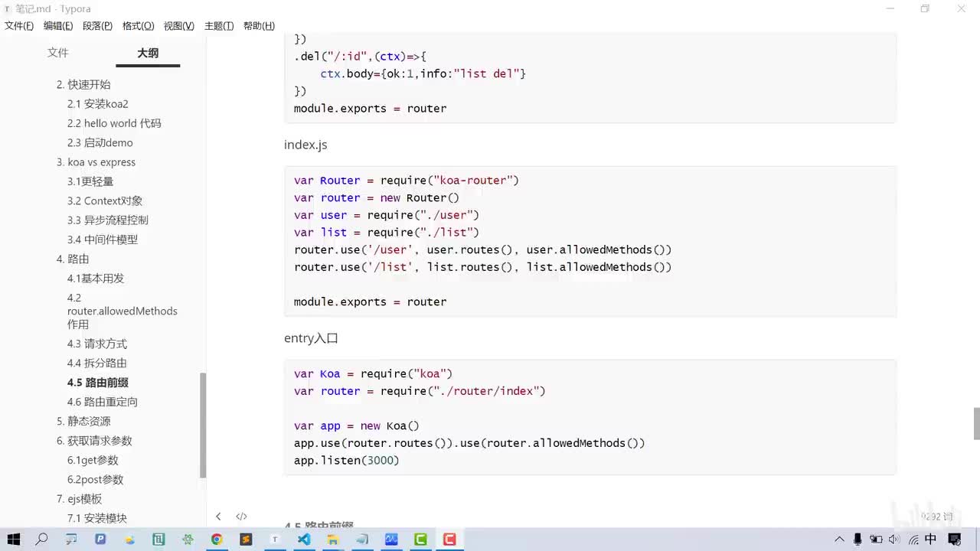Image resolution: width=980 pixels, height=551 pixels.
Task: Open outline item 2.2 hello world 代码
Action: coord(114,123)
